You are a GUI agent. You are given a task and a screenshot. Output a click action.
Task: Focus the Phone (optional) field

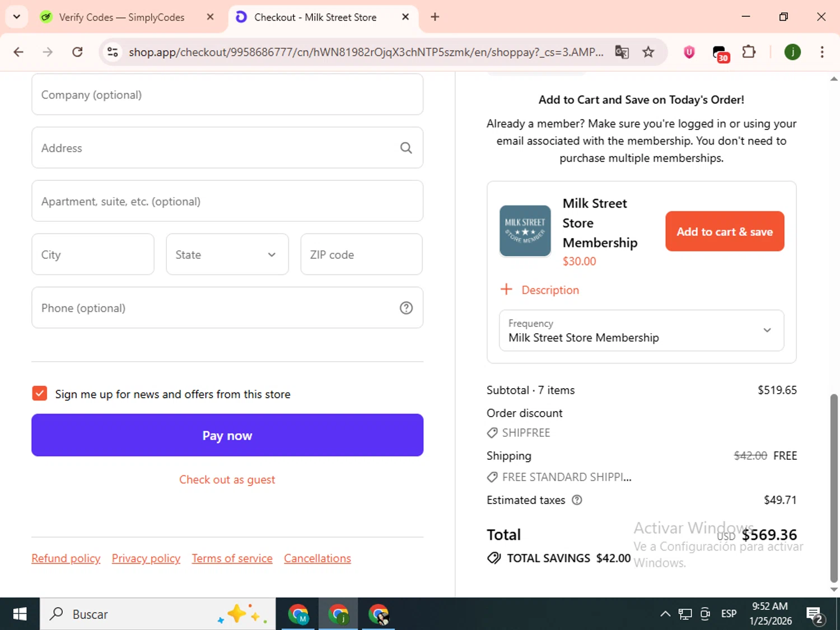[227, 308]
